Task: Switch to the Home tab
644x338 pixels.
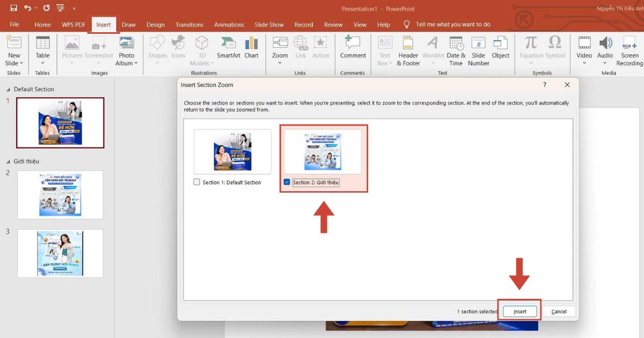Action: click(42, 25)
